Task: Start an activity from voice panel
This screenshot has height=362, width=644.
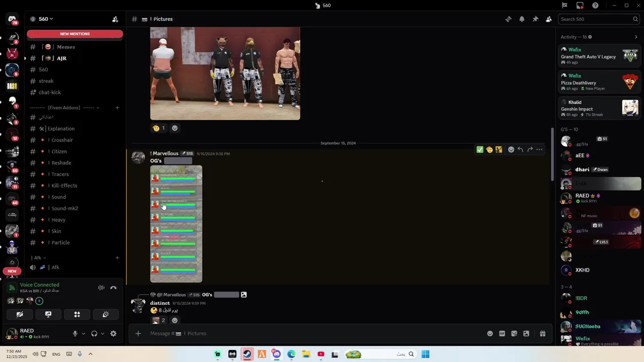Action: 77,314
